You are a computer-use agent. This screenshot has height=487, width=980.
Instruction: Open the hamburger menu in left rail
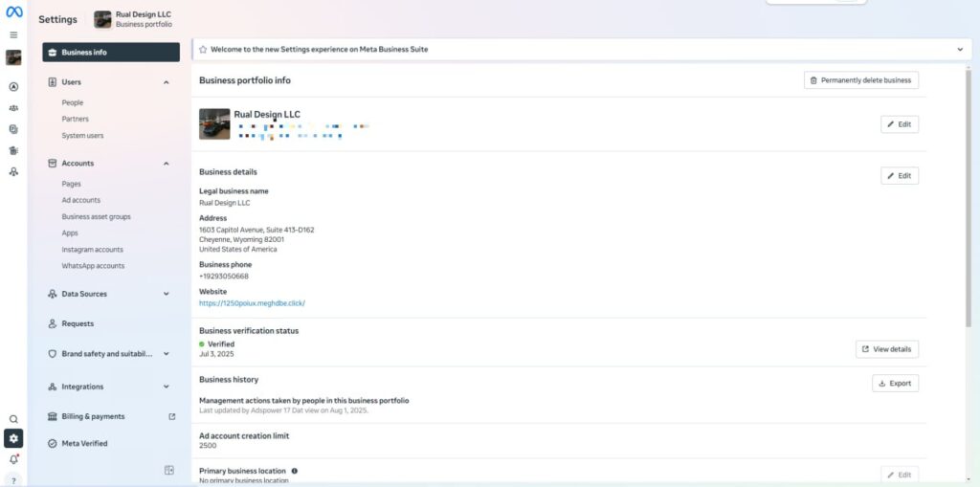point(13,35)
